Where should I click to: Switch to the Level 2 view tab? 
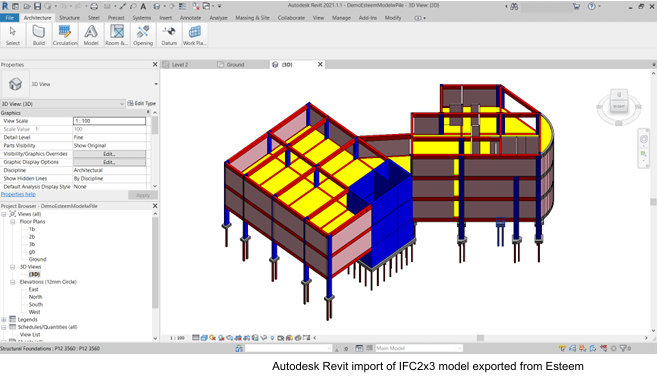pyautogui.click(x=180, y=65)
